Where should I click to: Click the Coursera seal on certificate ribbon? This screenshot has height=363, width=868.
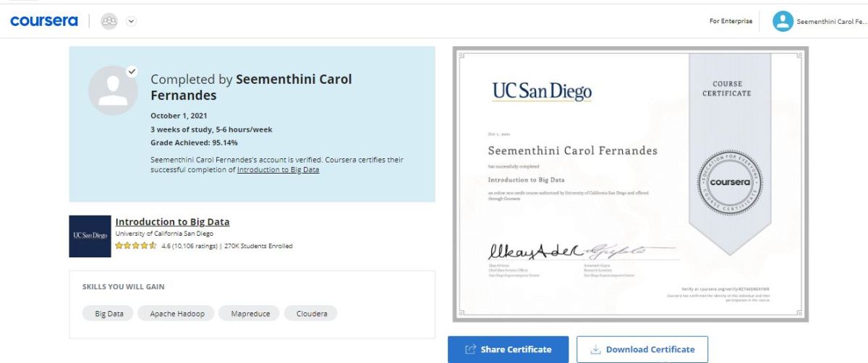pyautogui.click(x=729, y=182)
